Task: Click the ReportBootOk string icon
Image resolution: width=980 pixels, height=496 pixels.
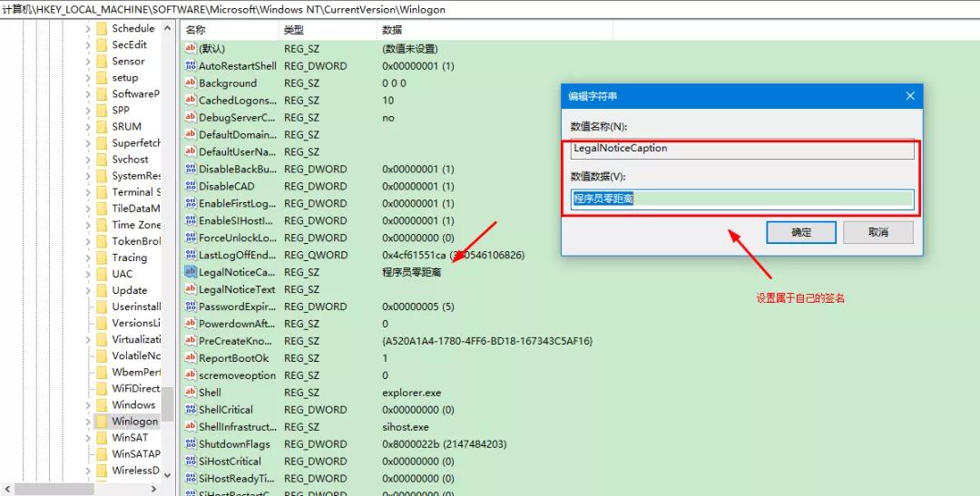Action: click(x=191, y=358)
